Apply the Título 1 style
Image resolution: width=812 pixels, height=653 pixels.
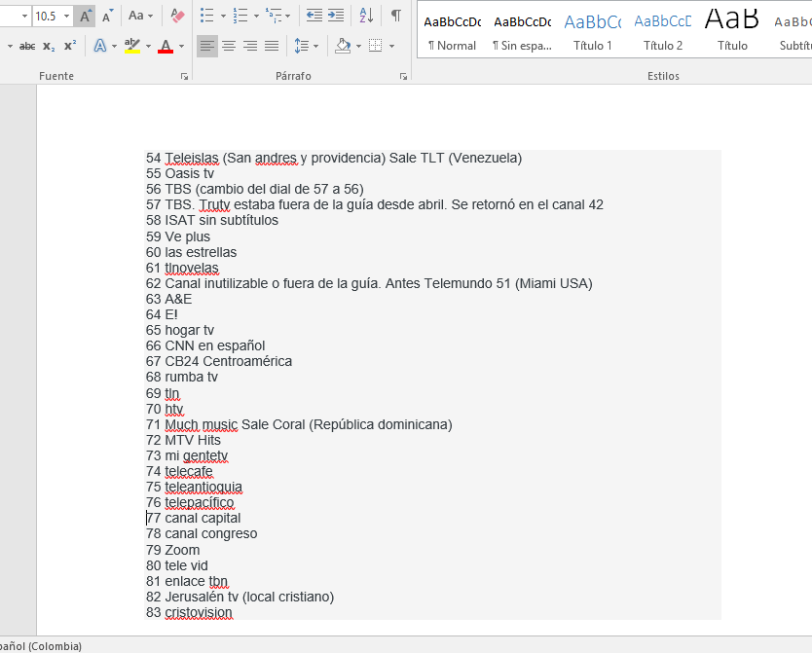pyautogui.click(x=592, y=31)
